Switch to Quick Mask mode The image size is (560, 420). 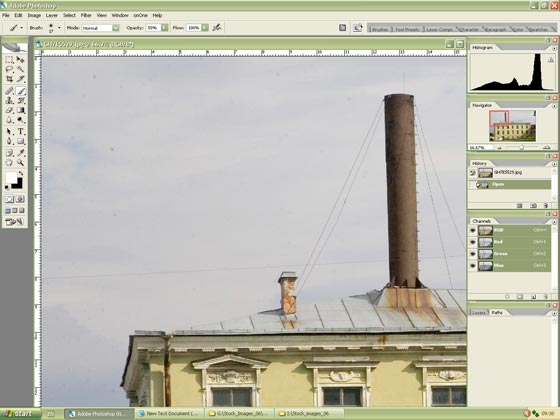point(20,199)
